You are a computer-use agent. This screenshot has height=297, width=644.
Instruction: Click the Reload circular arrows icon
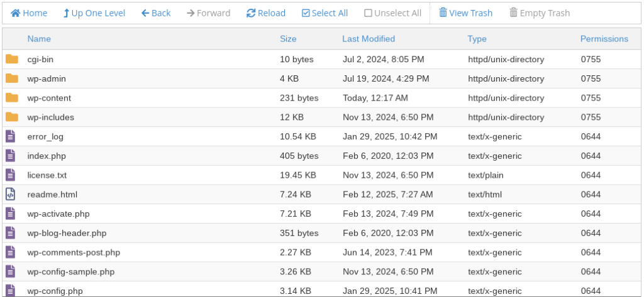tap(251, 13)
